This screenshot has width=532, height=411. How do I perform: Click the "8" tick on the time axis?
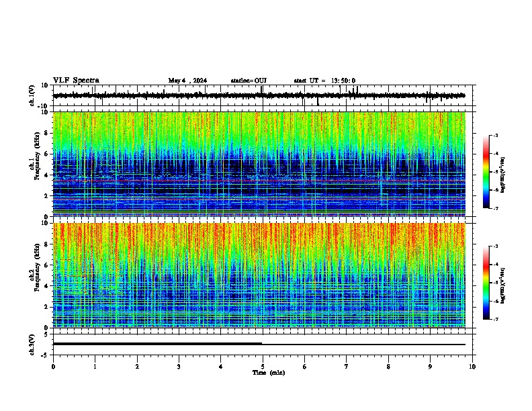tap(388, 367)
